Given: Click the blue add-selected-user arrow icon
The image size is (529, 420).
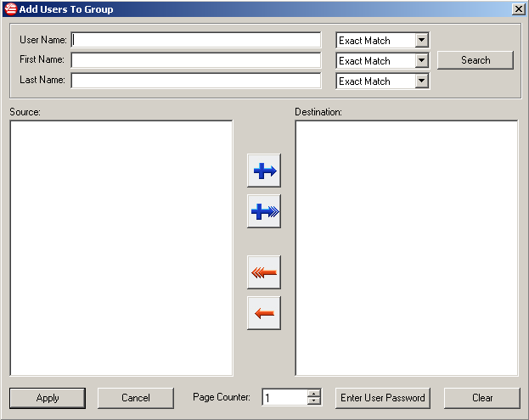Looking at the screenshot, I should (264, 171).
